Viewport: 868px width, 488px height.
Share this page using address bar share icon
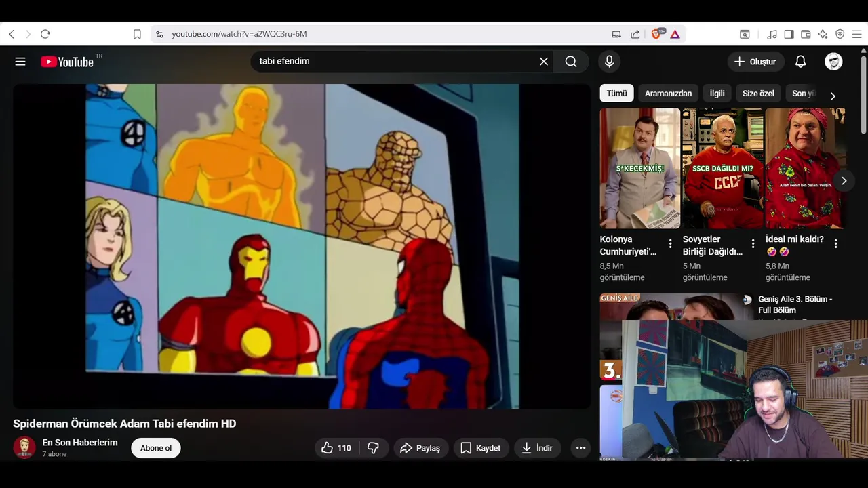pyautogui.click(x=635, y=34)
